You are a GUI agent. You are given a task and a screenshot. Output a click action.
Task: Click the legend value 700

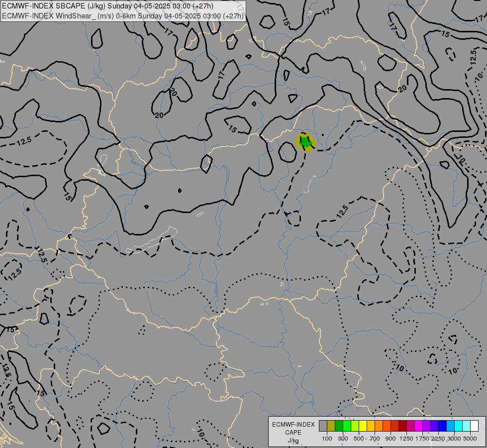(375, 439)
